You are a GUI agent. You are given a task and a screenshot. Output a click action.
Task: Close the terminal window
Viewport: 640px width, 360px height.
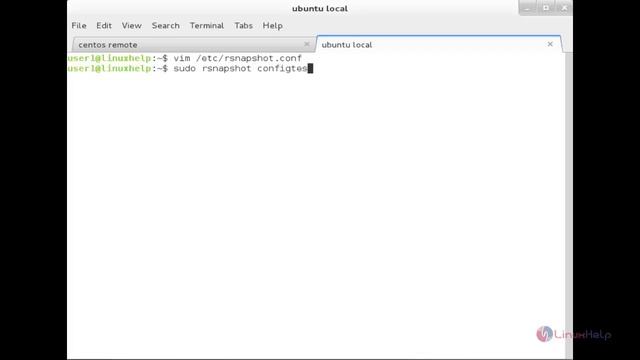[564, 8]
